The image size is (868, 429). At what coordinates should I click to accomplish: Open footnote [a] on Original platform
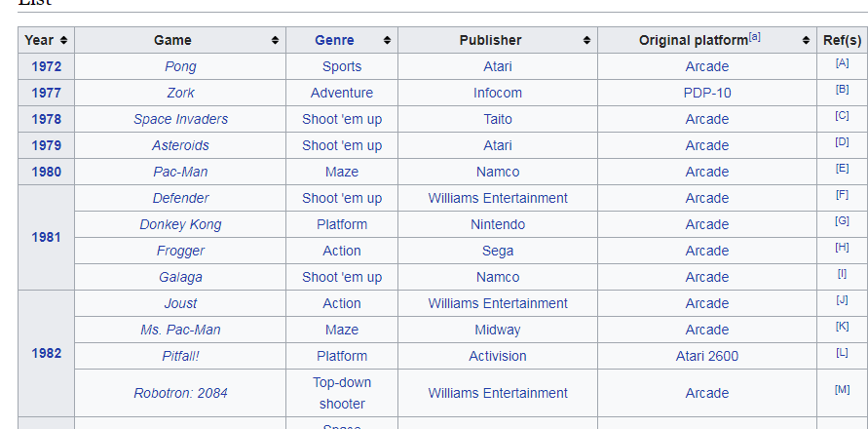754,37
